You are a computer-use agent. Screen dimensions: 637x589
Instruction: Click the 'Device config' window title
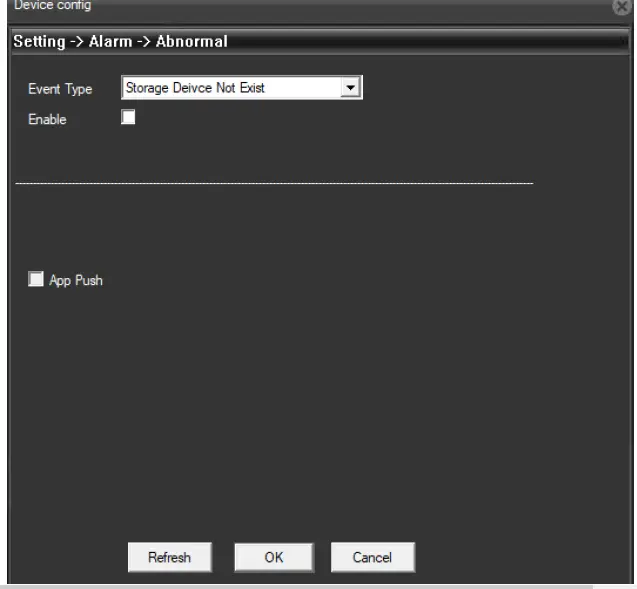click(52, 5)
